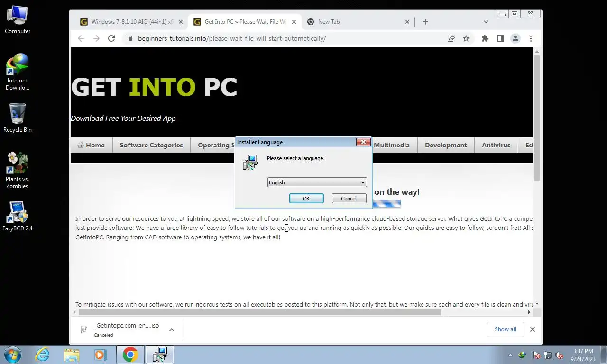
Task: Launch Plants vs. Zombies shortcut
Action: [x=18, y=171]
